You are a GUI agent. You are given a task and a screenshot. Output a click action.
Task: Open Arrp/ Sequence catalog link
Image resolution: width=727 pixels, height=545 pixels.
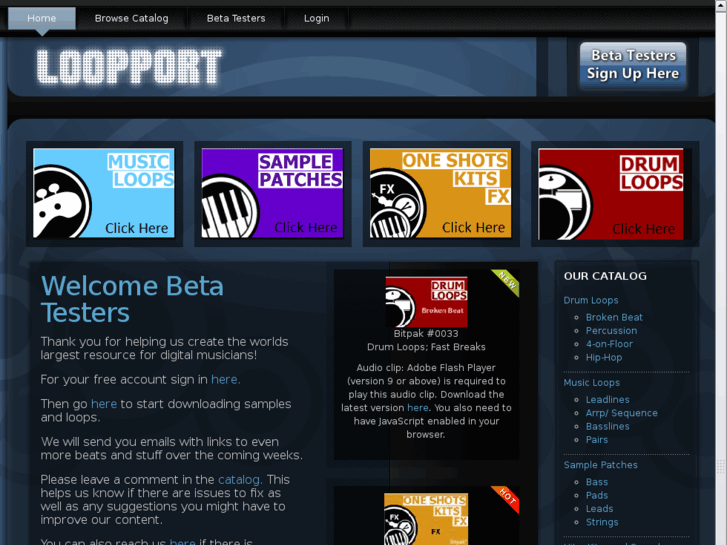621,413
